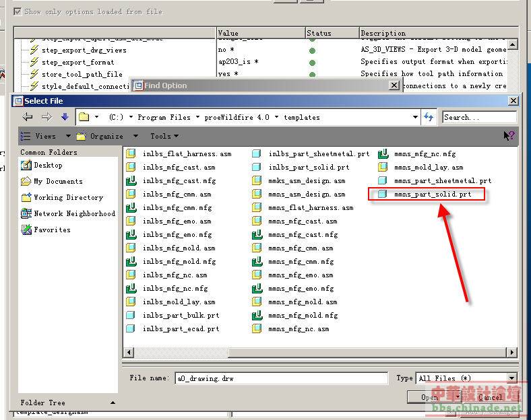Screen dimensions: 531x420
Task: Expand the Type All Files dropdown
Action: tap(512, 378)
